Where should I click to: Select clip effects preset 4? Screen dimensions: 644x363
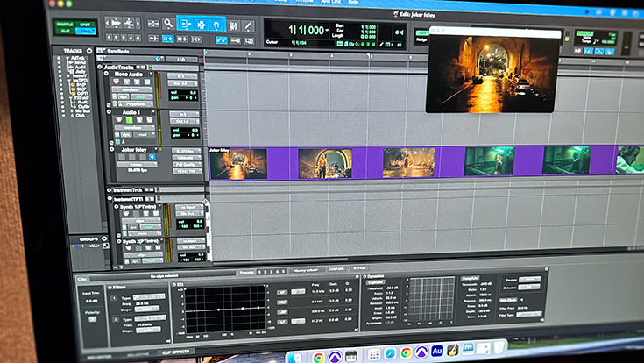click(x=277, y=271)
